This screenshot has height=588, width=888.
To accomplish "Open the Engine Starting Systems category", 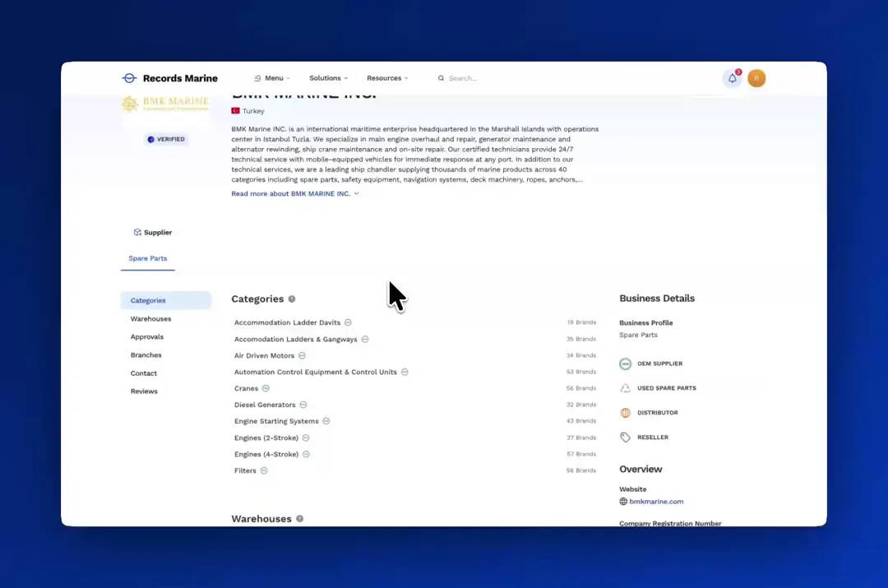I will [276, 421].
